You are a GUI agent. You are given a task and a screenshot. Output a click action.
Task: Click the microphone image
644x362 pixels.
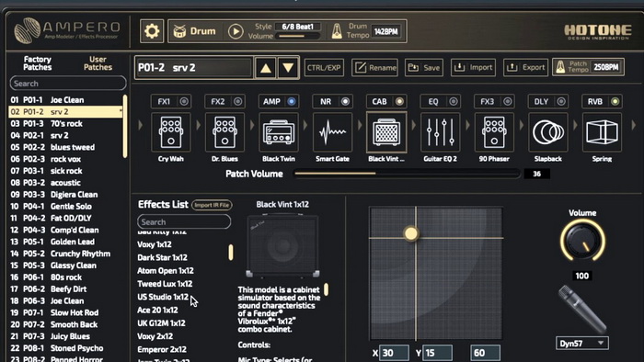click(x=582, y=309)
